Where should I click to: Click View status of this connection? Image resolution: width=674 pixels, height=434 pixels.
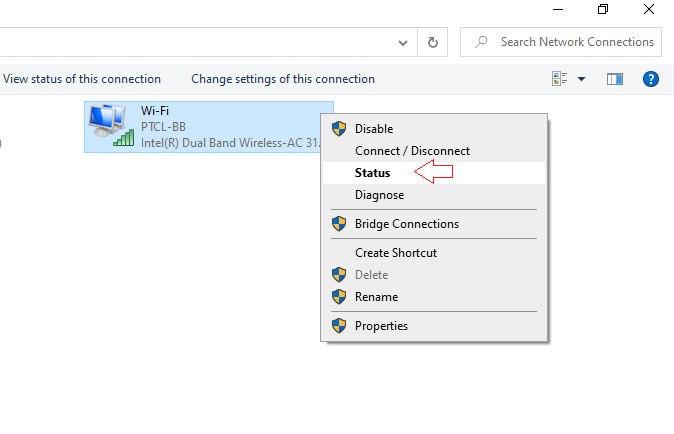click(x=82, y=79)
